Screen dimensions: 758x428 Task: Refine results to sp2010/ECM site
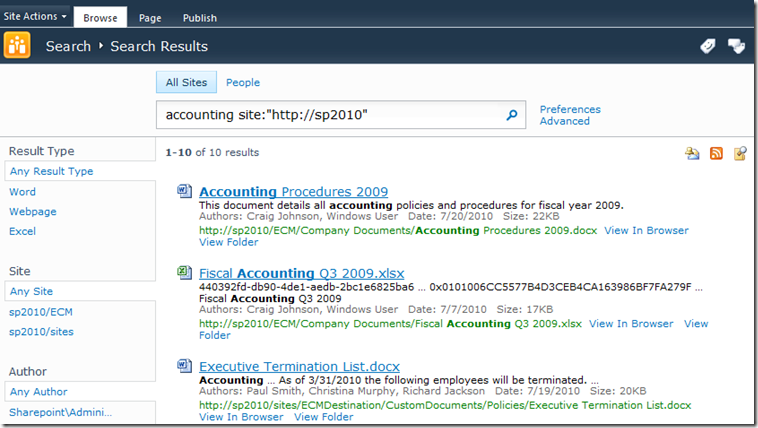pos(41,312)
